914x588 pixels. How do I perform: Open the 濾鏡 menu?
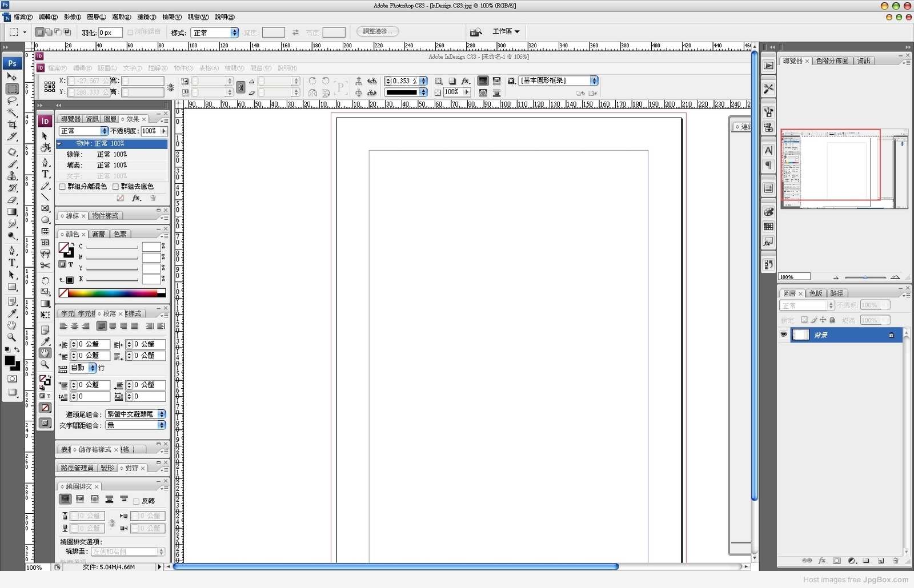point(147,17)
